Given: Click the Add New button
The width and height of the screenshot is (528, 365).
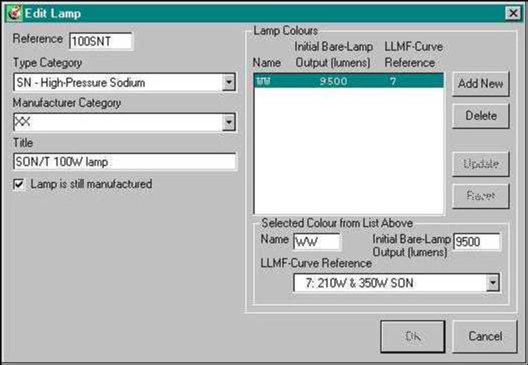Looking at the screenshot, I should tap(481, 84).
